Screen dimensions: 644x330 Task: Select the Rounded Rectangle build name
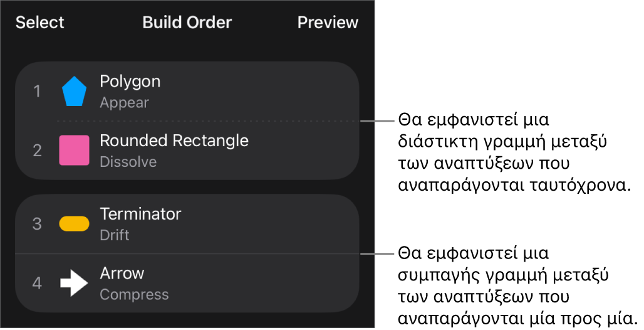point(174,141)
